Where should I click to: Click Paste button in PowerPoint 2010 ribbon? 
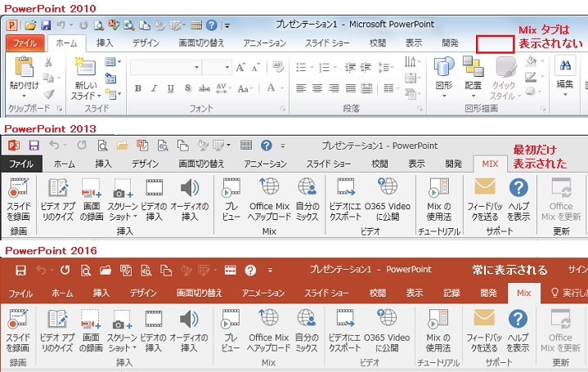click(x=24, y=77)
